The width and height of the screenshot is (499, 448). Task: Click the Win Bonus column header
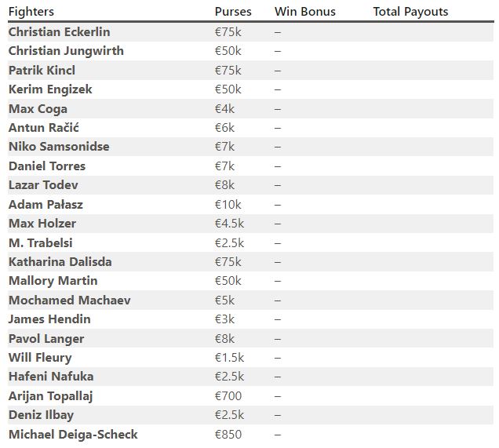[x=305, y=12]
